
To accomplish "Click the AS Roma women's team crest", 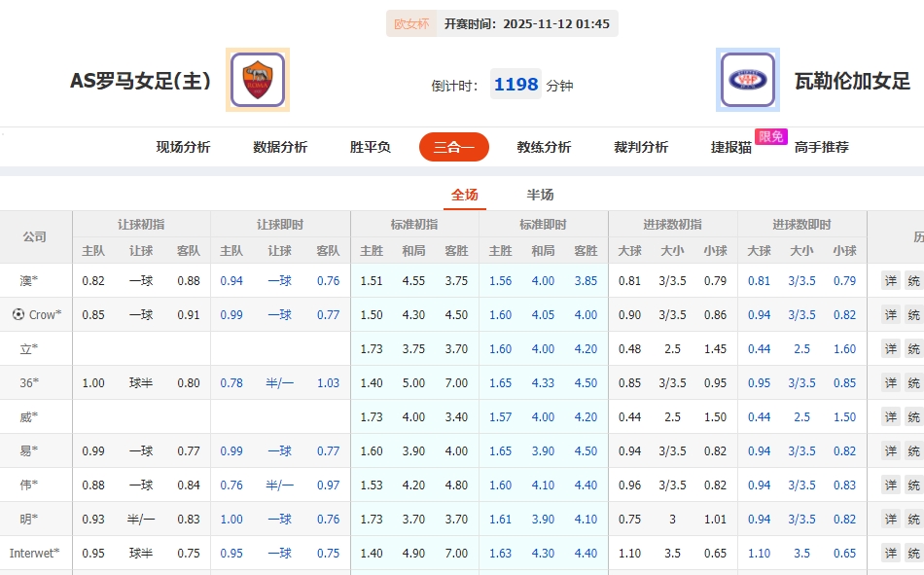I will [259, 80].
